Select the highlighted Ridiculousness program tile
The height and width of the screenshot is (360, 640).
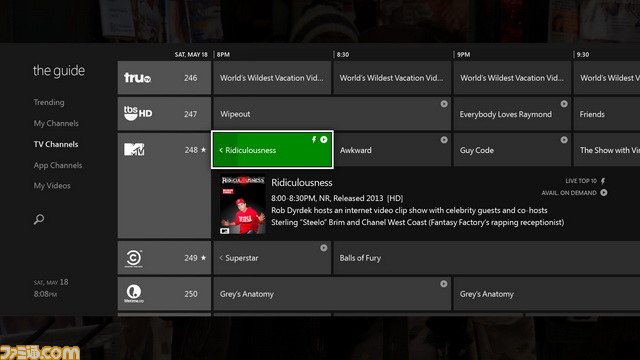tap(272, 150)
